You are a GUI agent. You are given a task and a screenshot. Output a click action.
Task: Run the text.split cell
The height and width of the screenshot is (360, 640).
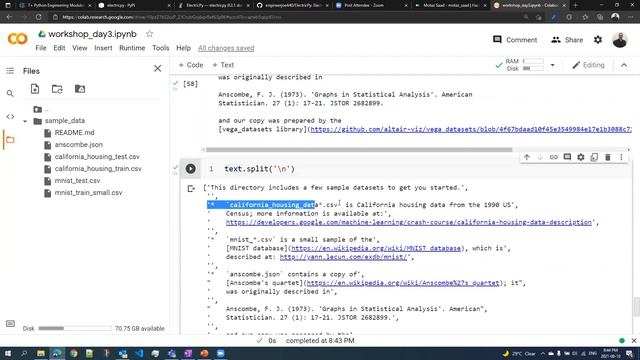(x=191, y=169)
